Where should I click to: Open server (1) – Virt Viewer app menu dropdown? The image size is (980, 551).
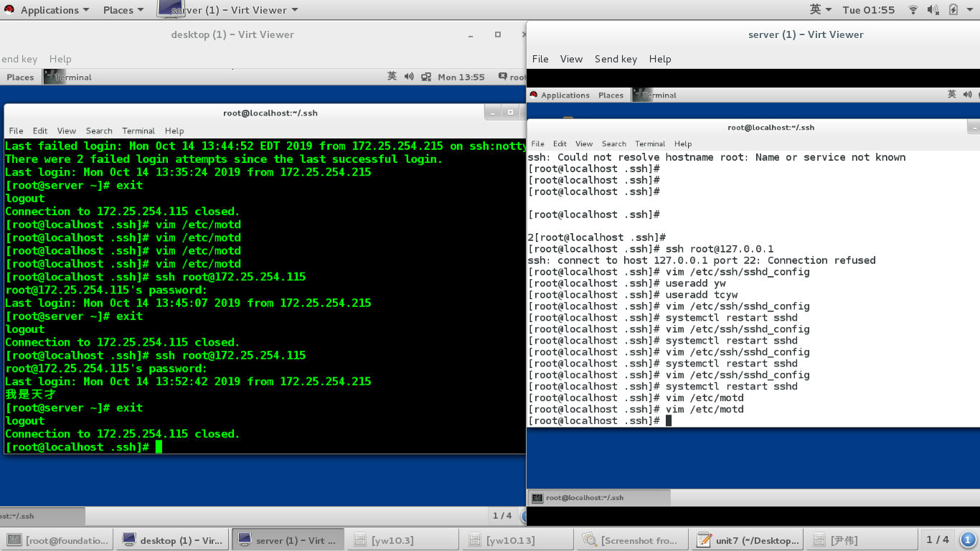[x=228, y=10]
